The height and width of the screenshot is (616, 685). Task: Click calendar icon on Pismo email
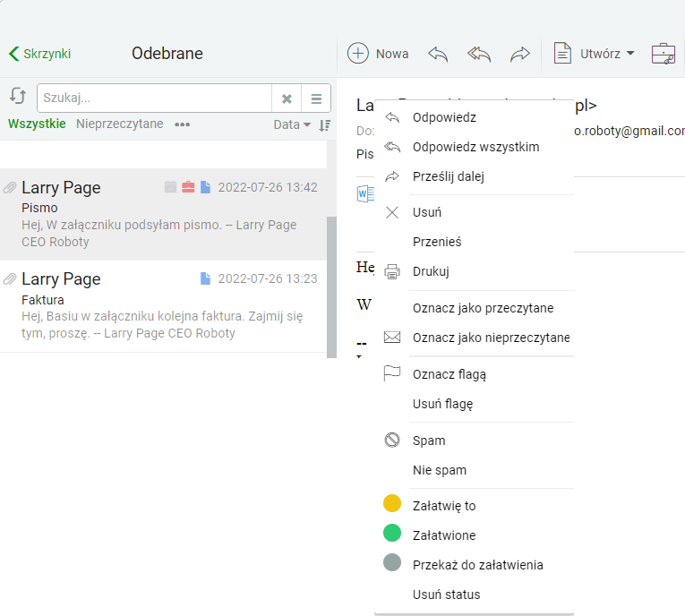(x=170, y=187)
